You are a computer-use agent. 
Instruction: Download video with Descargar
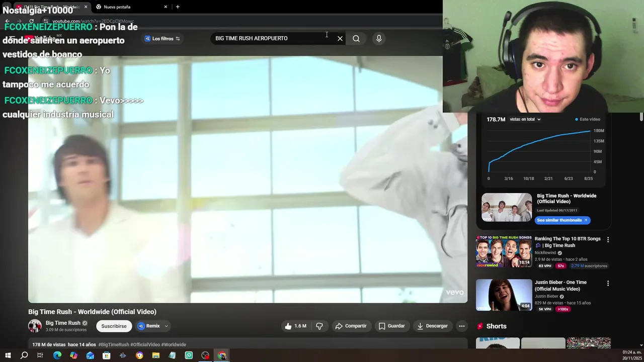tap(432, 326)
